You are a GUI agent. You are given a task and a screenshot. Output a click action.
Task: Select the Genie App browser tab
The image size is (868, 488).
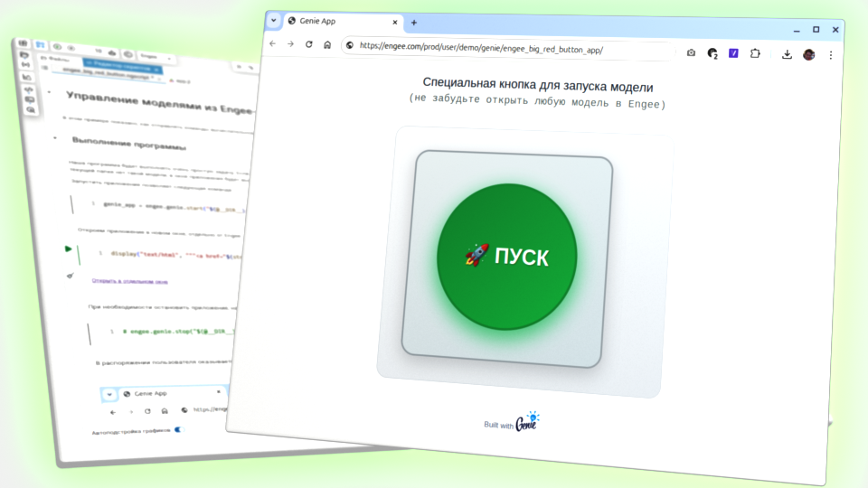[344, 21]
